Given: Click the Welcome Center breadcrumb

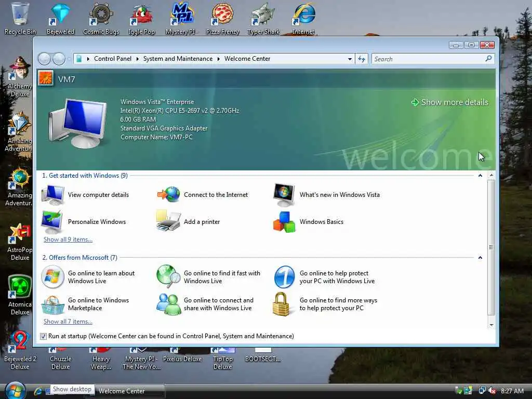Looking at the screenshot, I should pyautogui.click(x=247, y=59).
